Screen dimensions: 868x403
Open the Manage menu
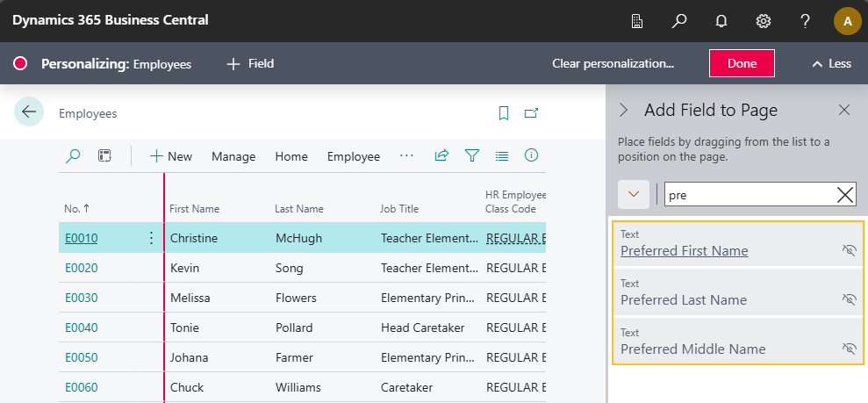click(233, 156)
